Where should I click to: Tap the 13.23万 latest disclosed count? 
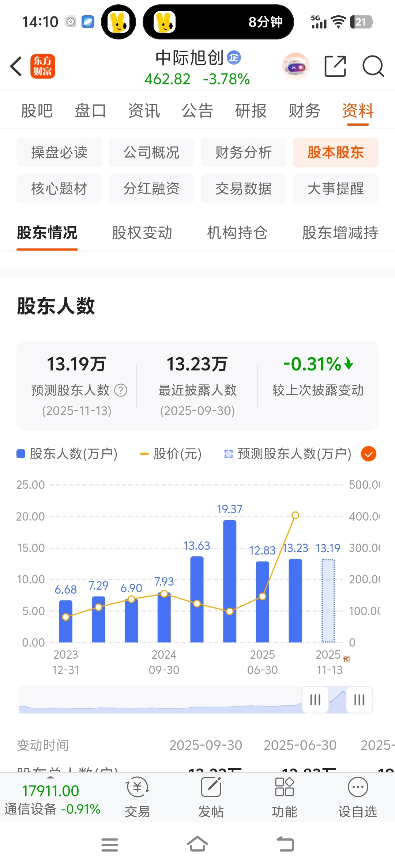[x=197, y=364]
